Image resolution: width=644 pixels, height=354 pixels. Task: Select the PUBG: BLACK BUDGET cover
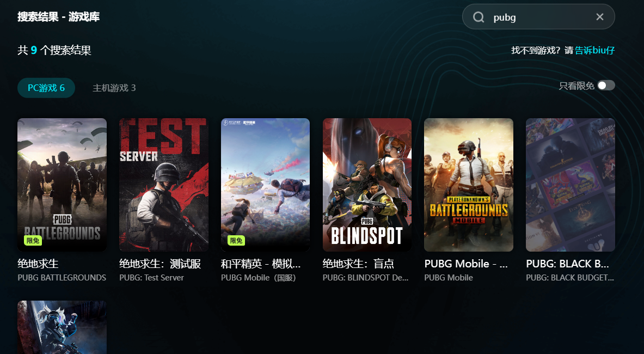click(571, 185)
